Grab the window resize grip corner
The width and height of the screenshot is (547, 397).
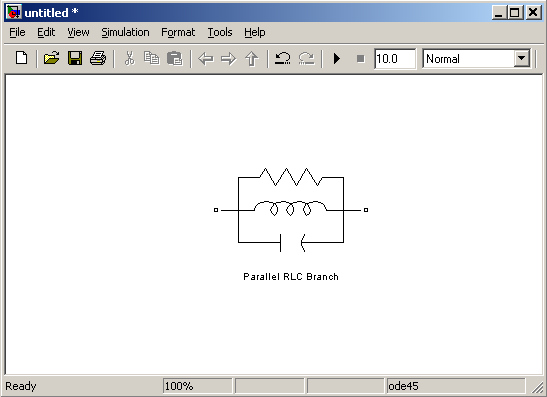coord(538,387)
